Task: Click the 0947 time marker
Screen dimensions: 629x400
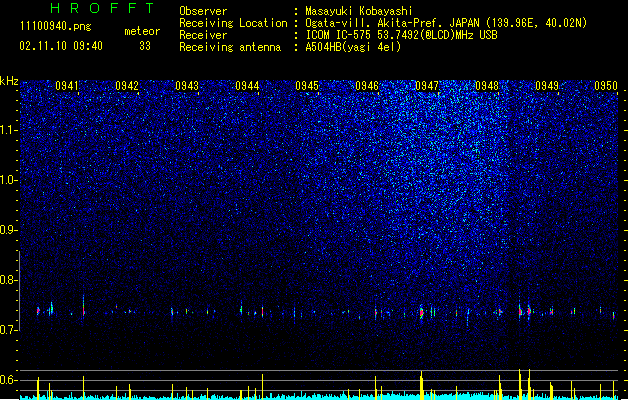Action: tap(427, 86)
